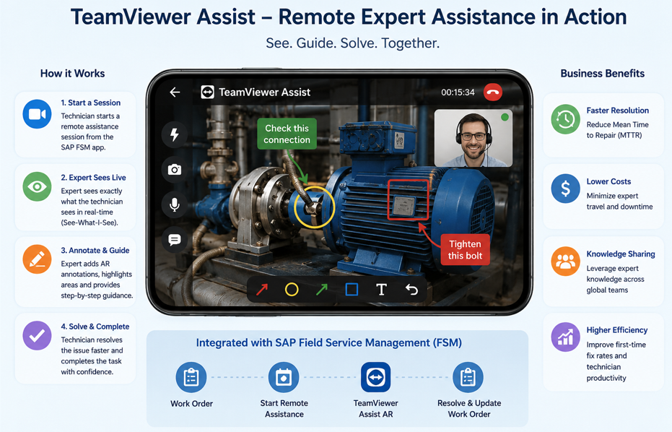Click the '1. Start a Session' heading
672x432 pixels.
(90, 103)
